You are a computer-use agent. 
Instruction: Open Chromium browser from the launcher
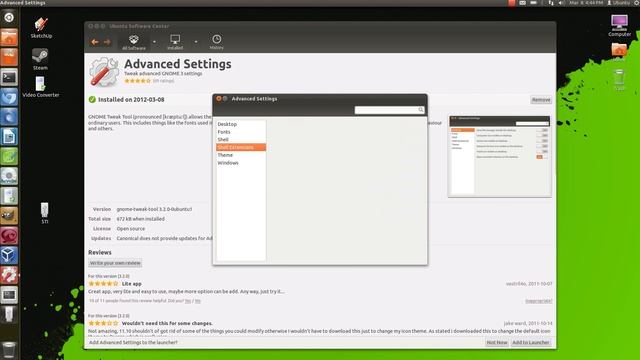click(9, 97)
